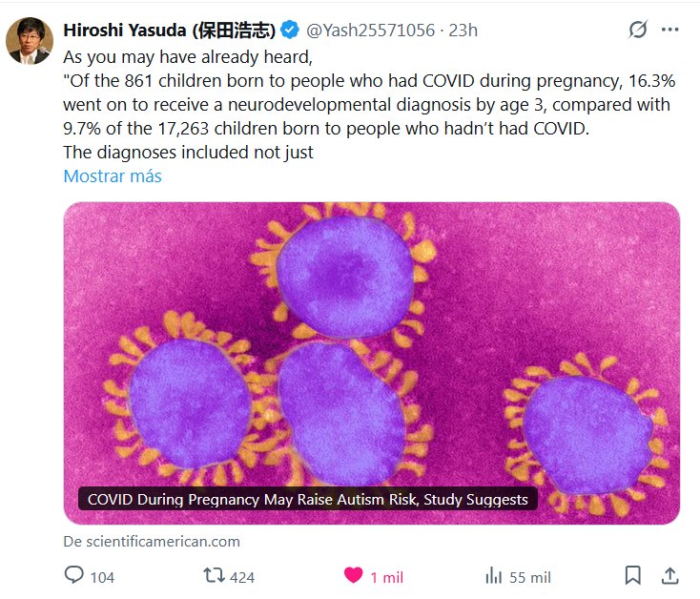Image resolution: width=700 pixels, height=599 pixels.
Task: Open the three-dot more options menu
Action: [x=669, y=31]
